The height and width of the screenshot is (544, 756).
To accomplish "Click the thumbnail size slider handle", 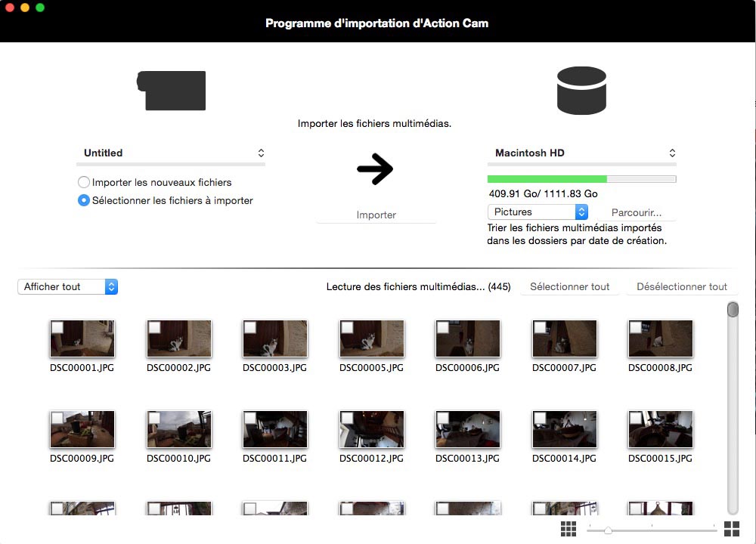I will click(608, 530).
